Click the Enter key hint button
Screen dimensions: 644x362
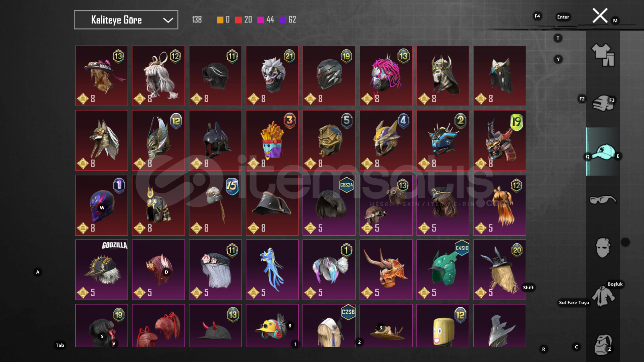pos(563,17)
